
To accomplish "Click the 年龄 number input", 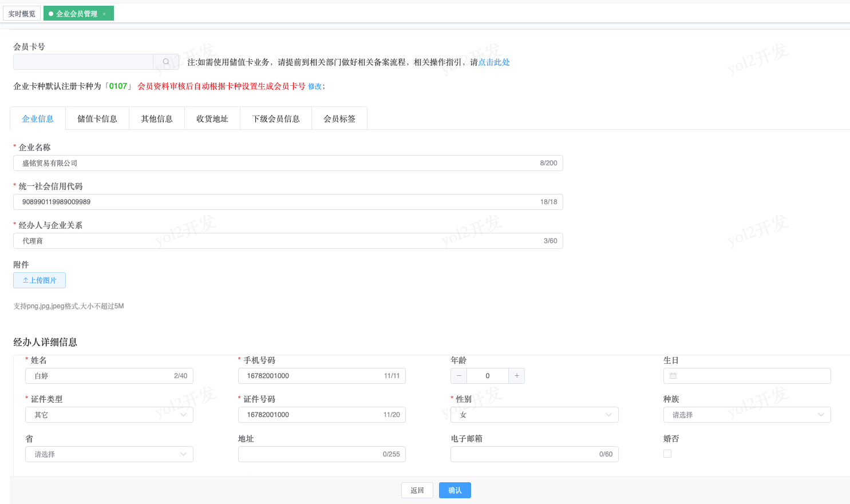I will [x=488, y=376].
